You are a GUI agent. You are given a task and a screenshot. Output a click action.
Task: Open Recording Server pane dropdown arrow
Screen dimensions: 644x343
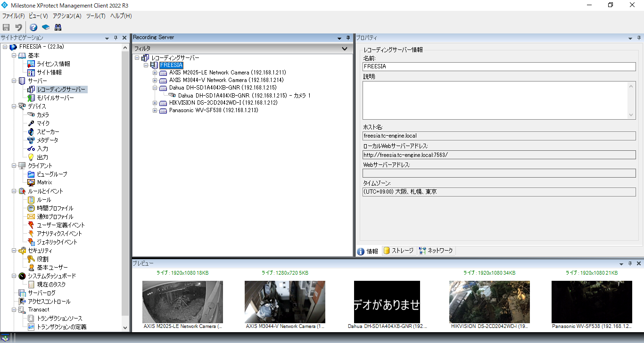tap(339, 38)
